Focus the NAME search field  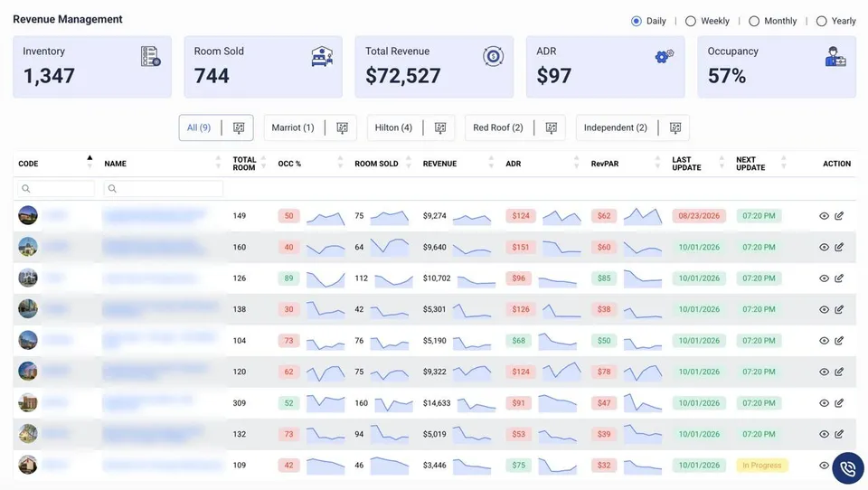164,189
